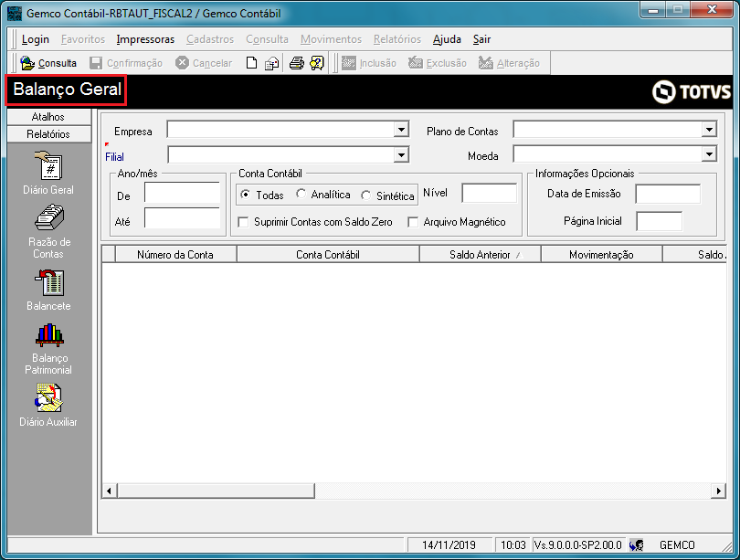Sort by Número da Conta column header

[175, 255]
